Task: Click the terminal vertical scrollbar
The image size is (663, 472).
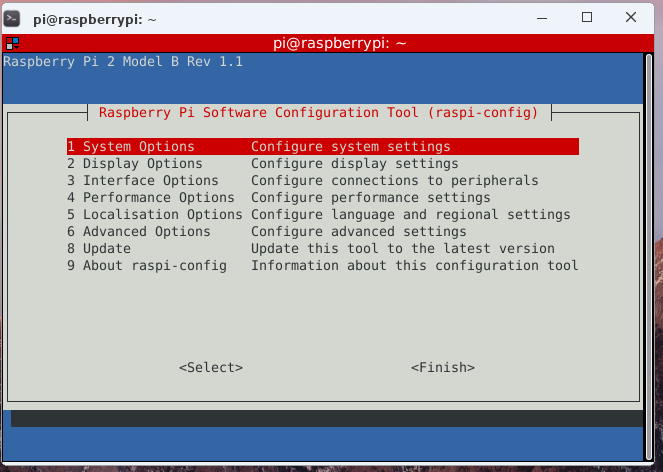Action: tap(649, 257)
